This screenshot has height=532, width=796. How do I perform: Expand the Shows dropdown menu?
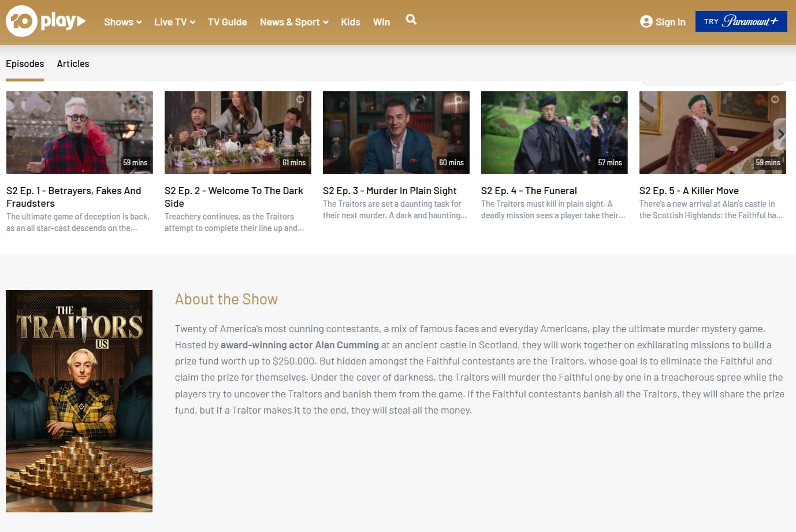point(123,22)
